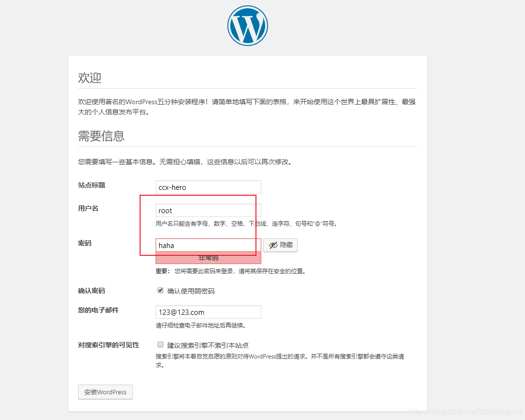Click the 安装WordPress button
The image size is (525, 420).
pos(106,392)
